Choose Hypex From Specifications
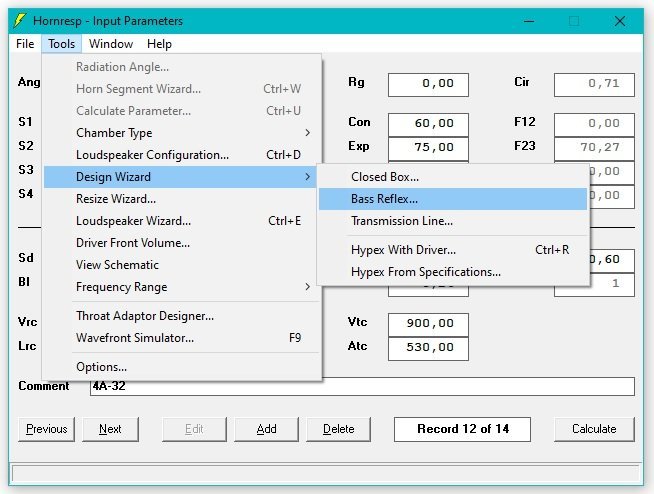 pos(453,272)
